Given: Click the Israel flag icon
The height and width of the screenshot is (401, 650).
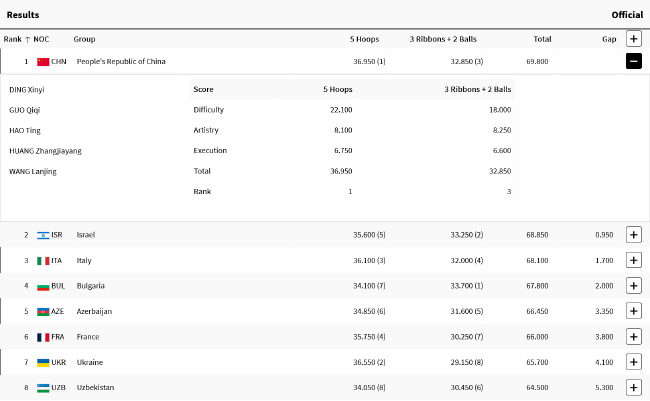Looking at the screenshot, I should [x=43, y=235].
